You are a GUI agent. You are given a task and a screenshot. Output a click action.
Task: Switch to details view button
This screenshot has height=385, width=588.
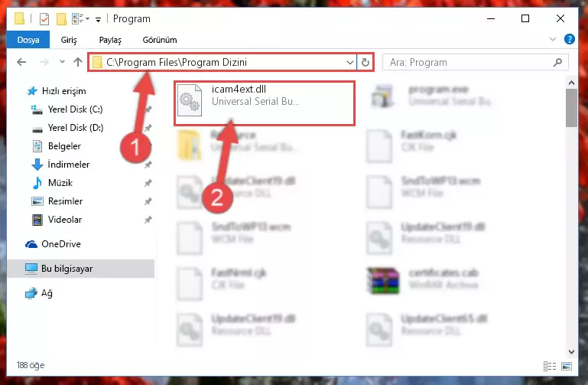coord(549,366)
